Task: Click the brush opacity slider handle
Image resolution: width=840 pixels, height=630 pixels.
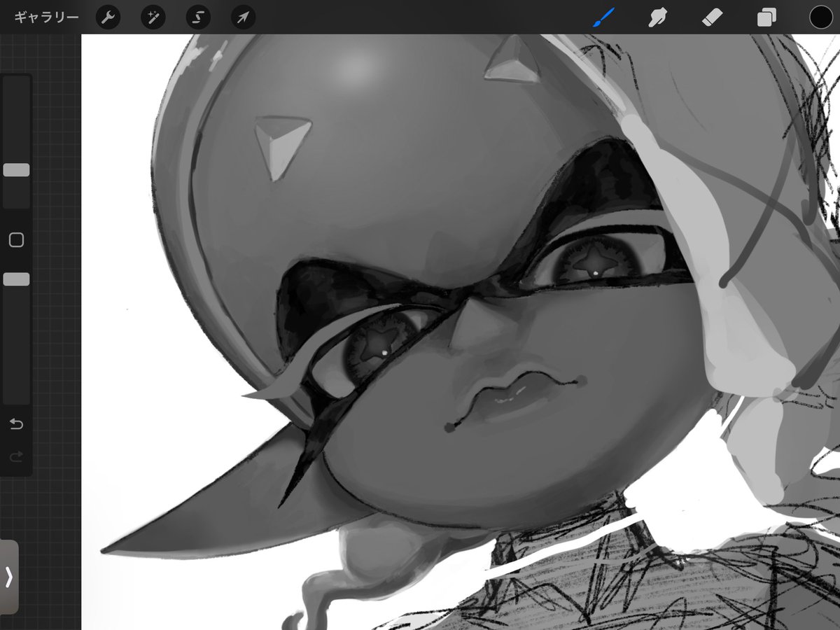Action: click(16, 279)
